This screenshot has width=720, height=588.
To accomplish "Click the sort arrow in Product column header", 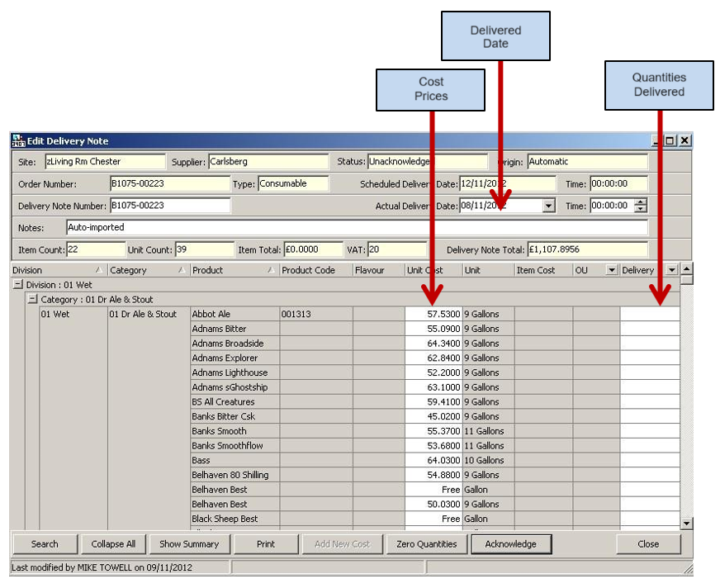I will [271, 270].
